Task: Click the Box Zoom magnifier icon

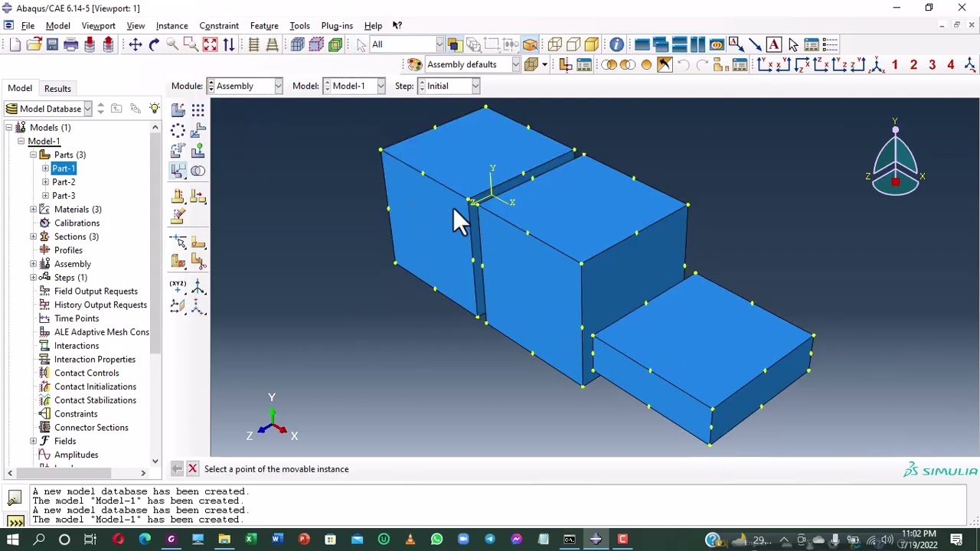Action: coord(191,44)
